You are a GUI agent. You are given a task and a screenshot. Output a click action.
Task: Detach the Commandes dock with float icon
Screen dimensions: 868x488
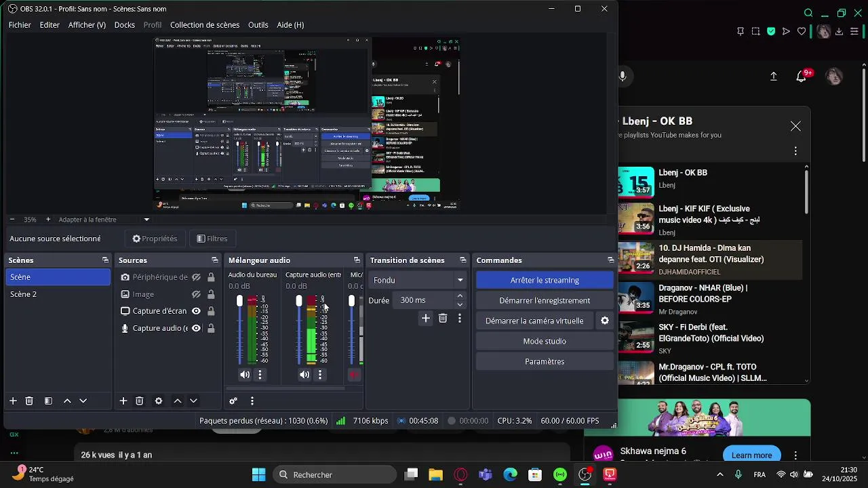[610, 260]
